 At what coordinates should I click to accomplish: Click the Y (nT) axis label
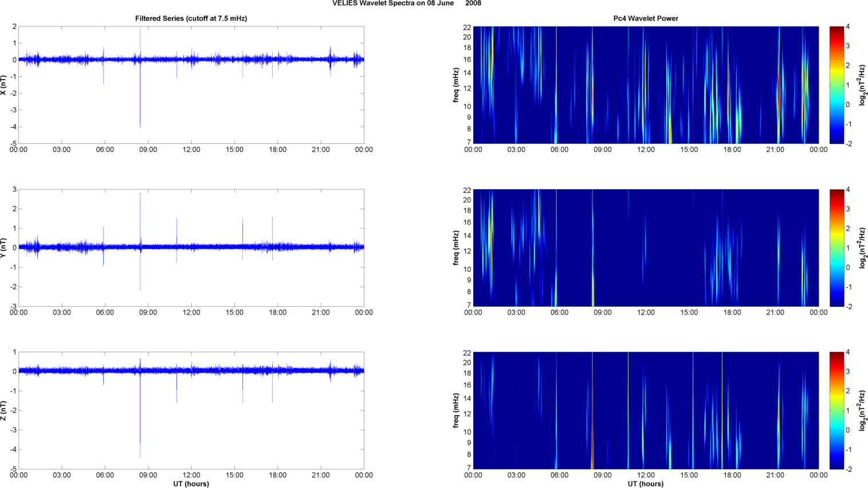click(x=4, y=248)
